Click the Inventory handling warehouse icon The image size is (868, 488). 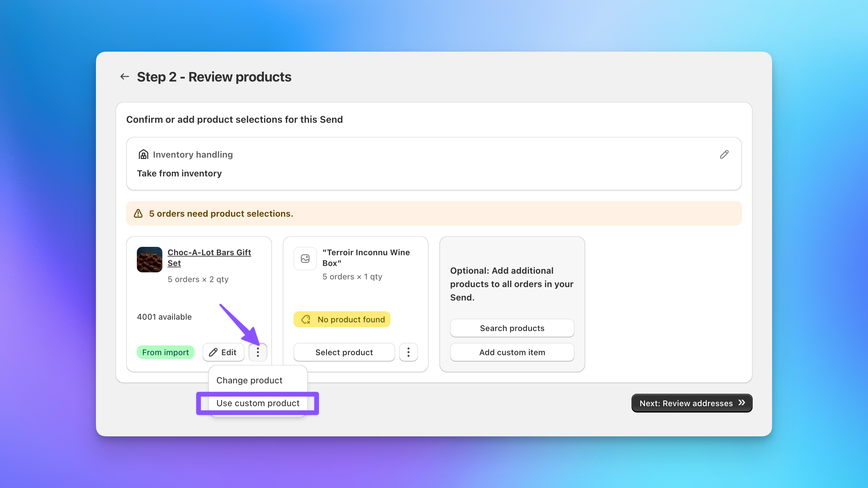(143, 154)
